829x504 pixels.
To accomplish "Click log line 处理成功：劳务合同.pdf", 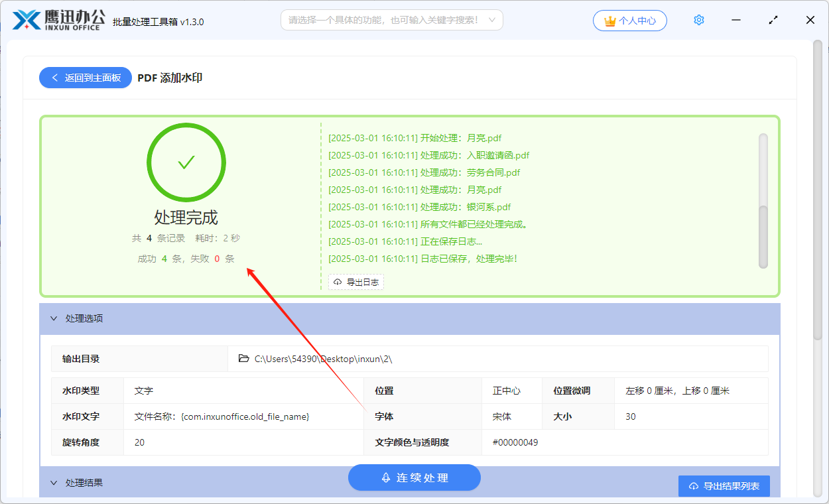I will tap(424, 172).
